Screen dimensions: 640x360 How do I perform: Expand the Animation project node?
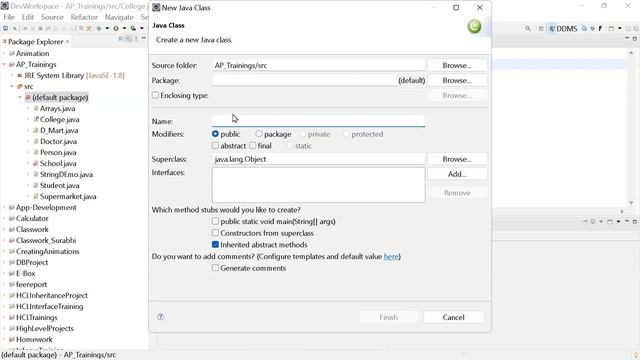coord(4,53)
